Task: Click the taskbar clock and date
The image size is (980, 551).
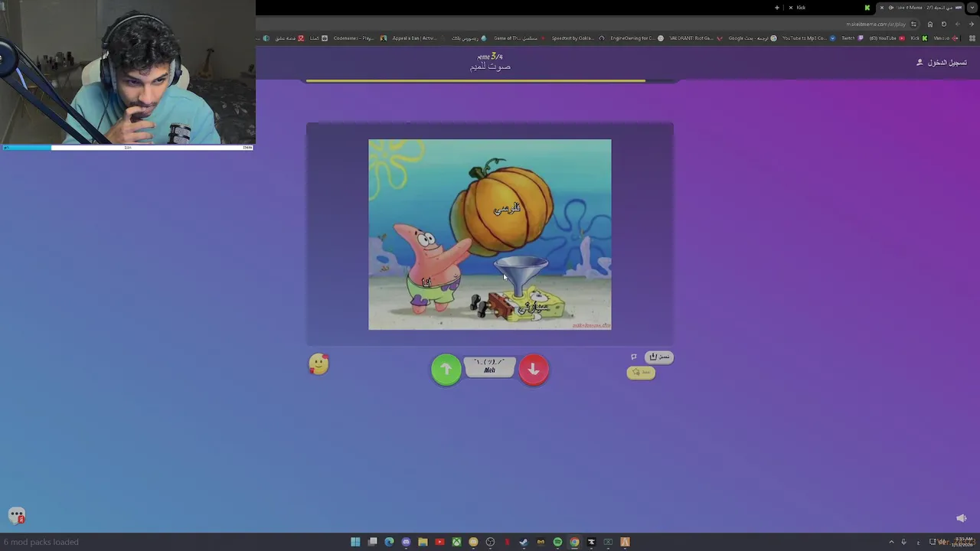Action: [x=962, y=542]
